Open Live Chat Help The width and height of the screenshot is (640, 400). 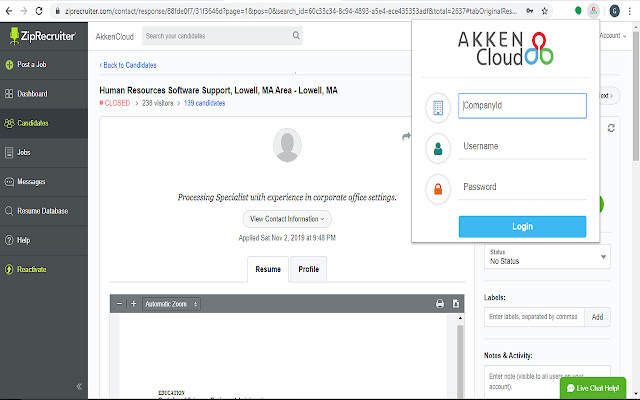pyautogui.click(x=593, y=388)
